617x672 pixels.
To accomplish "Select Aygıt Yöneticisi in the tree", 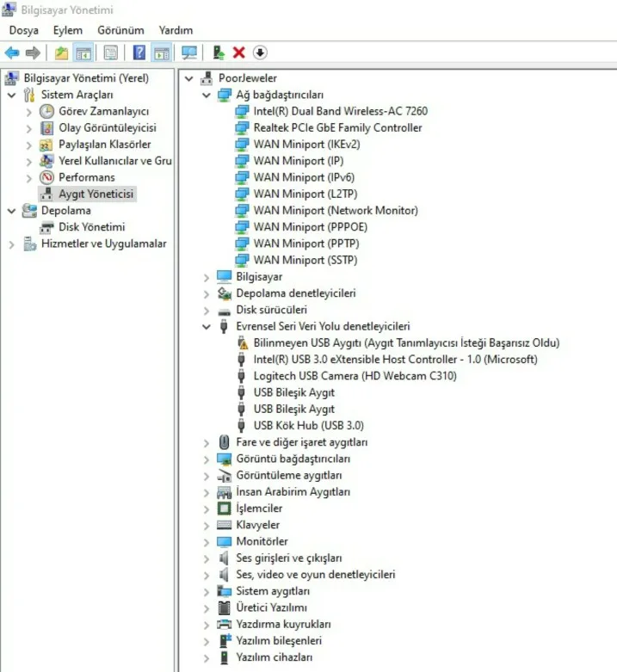I will coord(96,194).
